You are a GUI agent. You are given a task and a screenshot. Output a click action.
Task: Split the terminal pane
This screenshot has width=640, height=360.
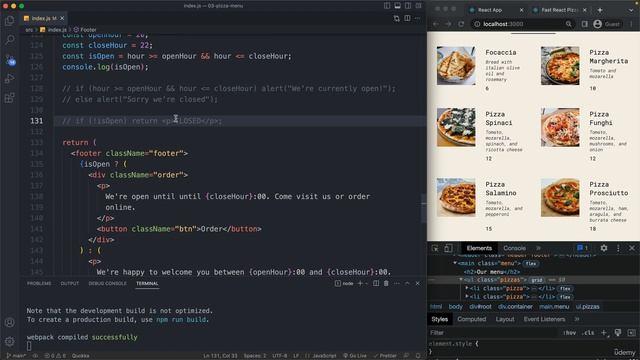[376, 283]
